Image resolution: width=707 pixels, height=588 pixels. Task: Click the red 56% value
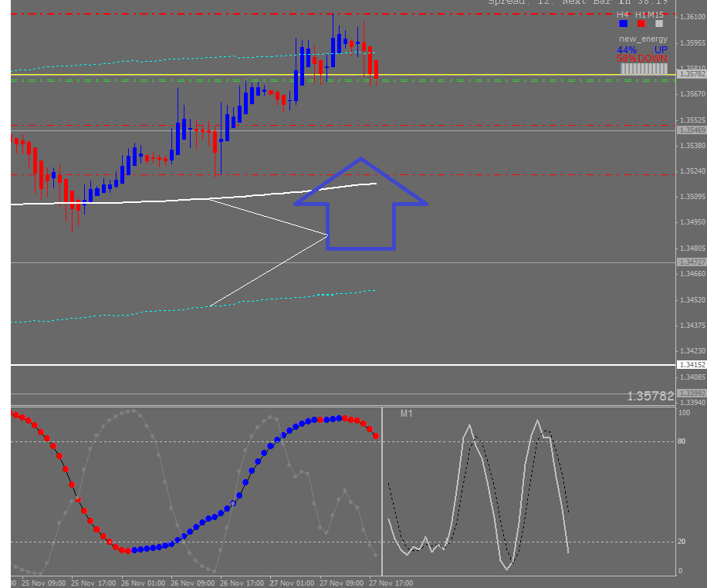click(x=627, y=59)
